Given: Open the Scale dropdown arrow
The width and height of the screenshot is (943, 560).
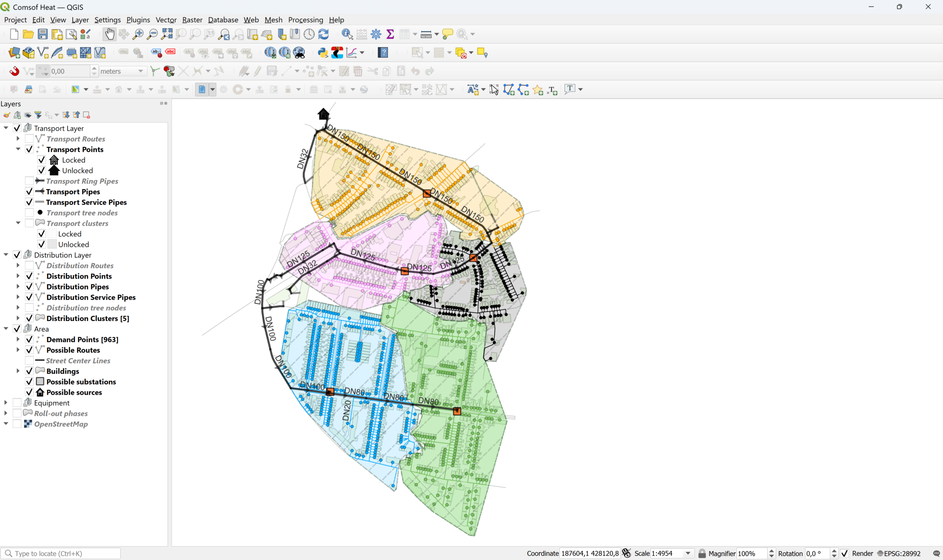Looking at the screenshot, I should pyautogui.click(x=688, y=553).
